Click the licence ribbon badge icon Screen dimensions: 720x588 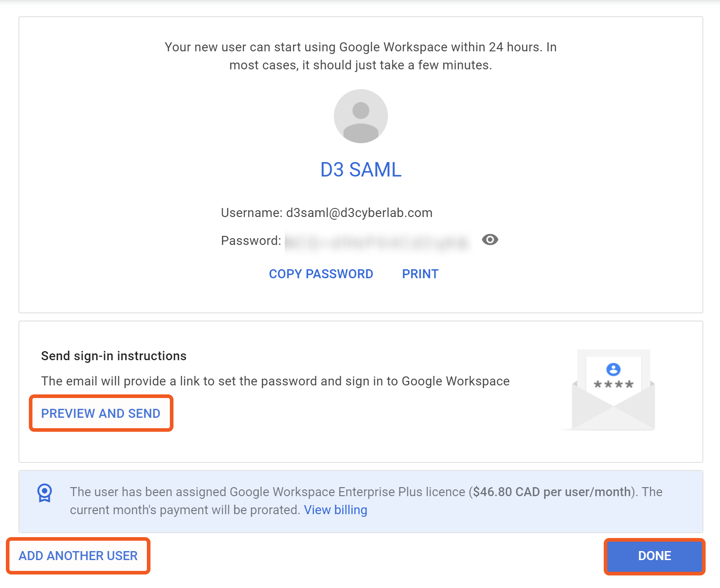pyautogui.click(x=45, y=493)
